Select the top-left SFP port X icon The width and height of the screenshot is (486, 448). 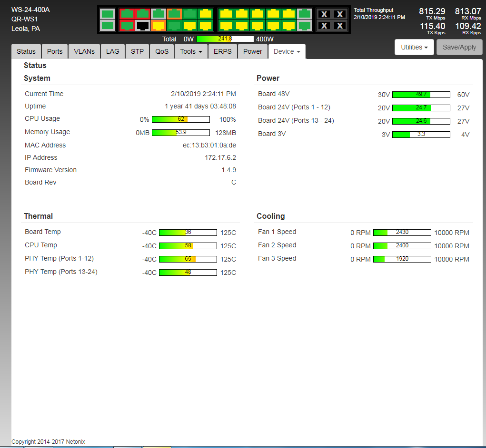tap(324, 14)
